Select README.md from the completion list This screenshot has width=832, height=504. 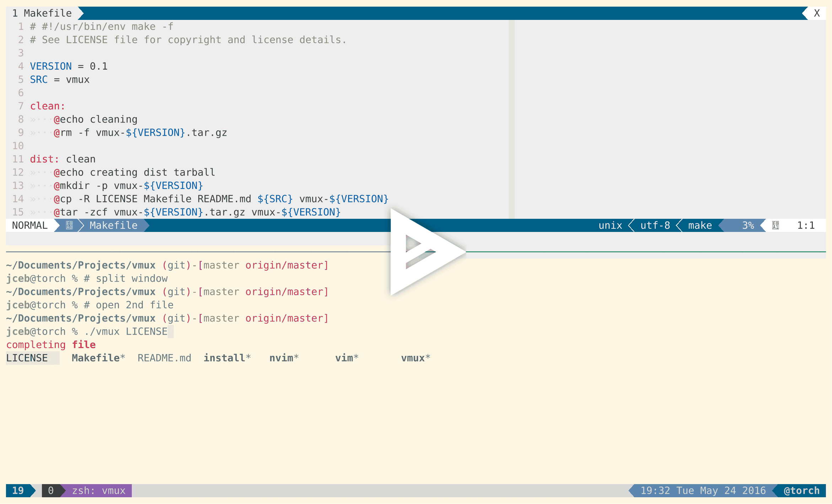pyautogui.click(x=164, y=358)
